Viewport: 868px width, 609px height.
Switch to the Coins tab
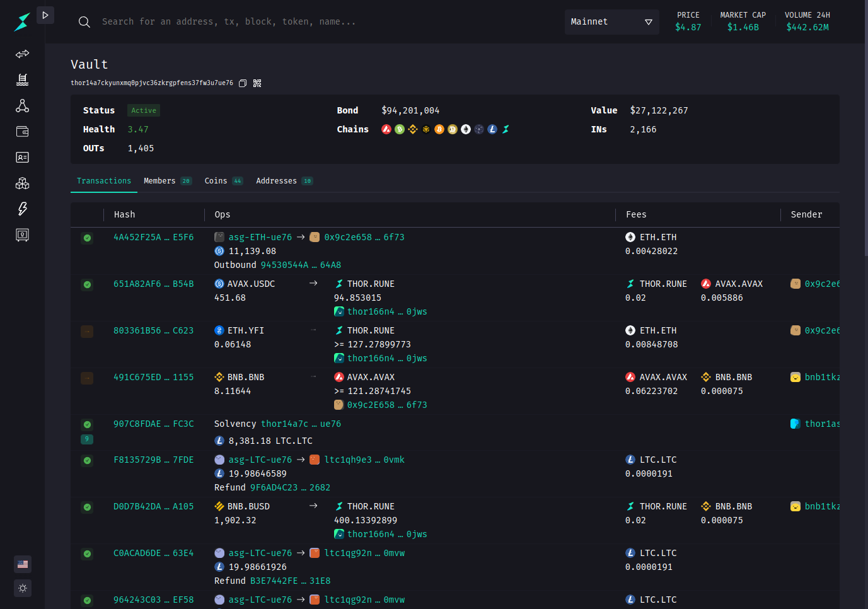pos(224,181)
